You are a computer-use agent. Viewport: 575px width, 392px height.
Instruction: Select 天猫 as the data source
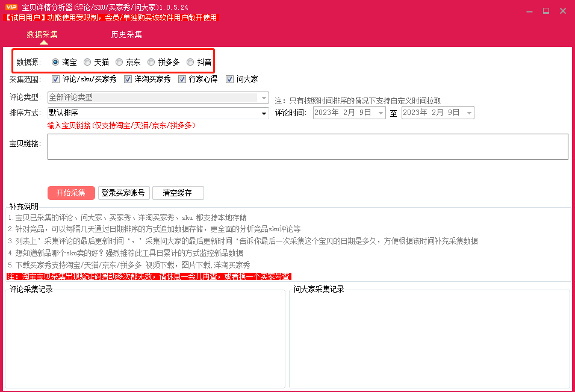pos(87,62)
